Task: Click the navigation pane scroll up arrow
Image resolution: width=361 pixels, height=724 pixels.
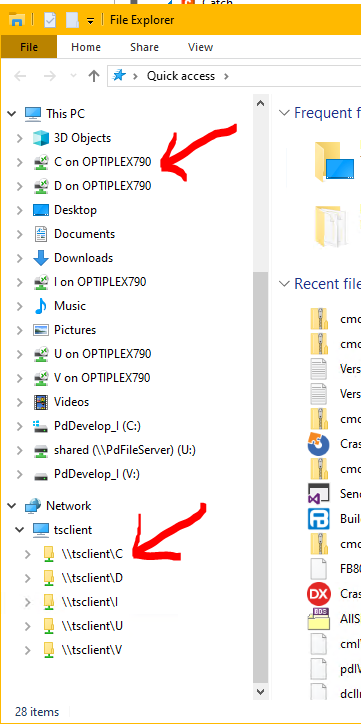Action: [260, 103]
